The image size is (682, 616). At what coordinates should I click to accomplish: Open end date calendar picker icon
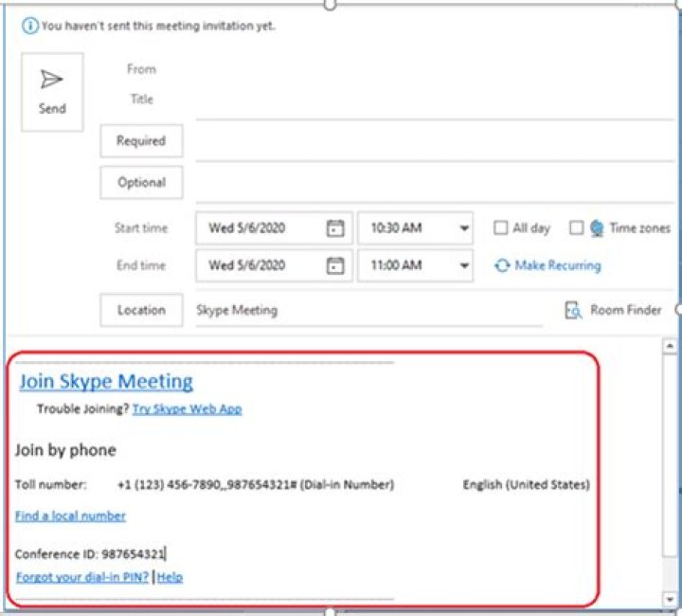tap(335, 265)
